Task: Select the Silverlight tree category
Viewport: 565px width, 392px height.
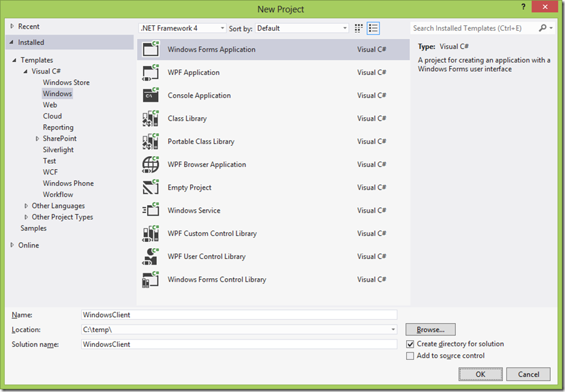Action: 58,149
